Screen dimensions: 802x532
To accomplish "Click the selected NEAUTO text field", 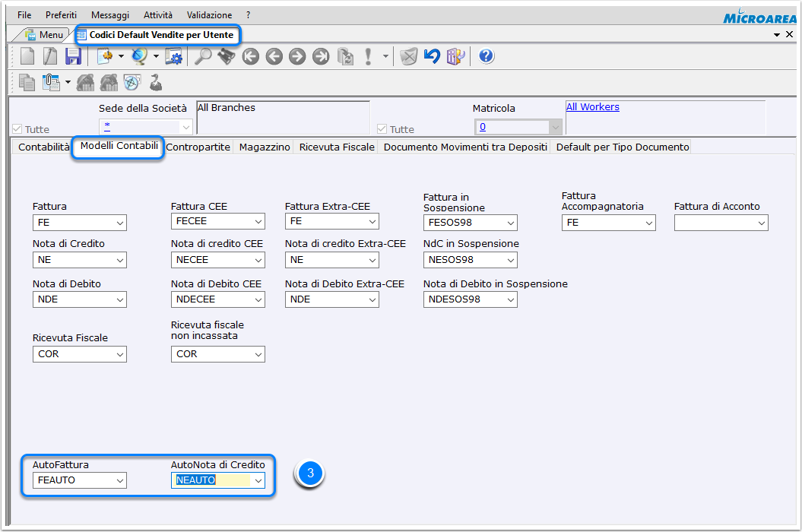I will click(212, 480).
